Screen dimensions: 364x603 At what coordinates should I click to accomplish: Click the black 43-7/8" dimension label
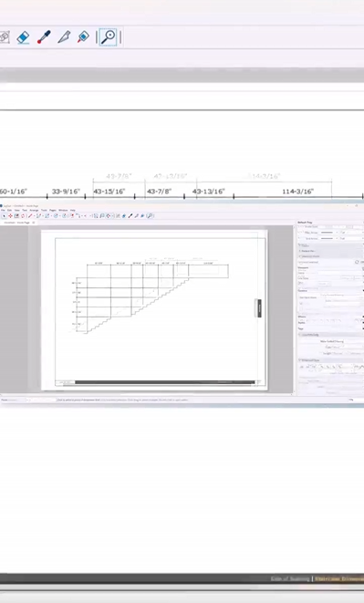pos(159,192)
